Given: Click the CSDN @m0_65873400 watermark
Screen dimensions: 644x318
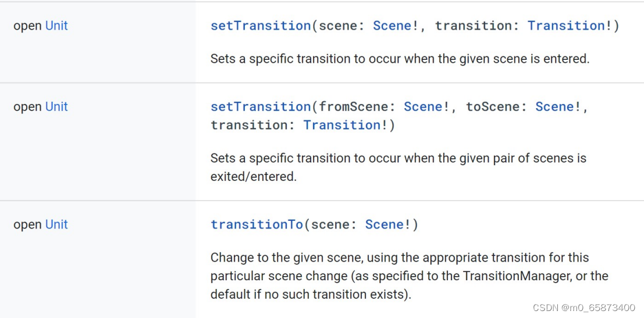Looking at the screenshot, I should 589,307.
